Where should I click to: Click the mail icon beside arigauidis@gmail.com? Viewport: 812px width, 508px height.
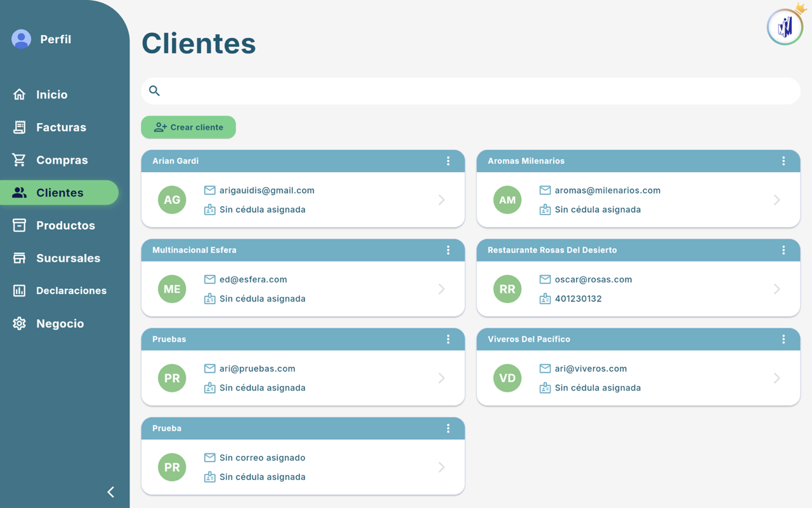pyautogui.click(x=209, y=190)
